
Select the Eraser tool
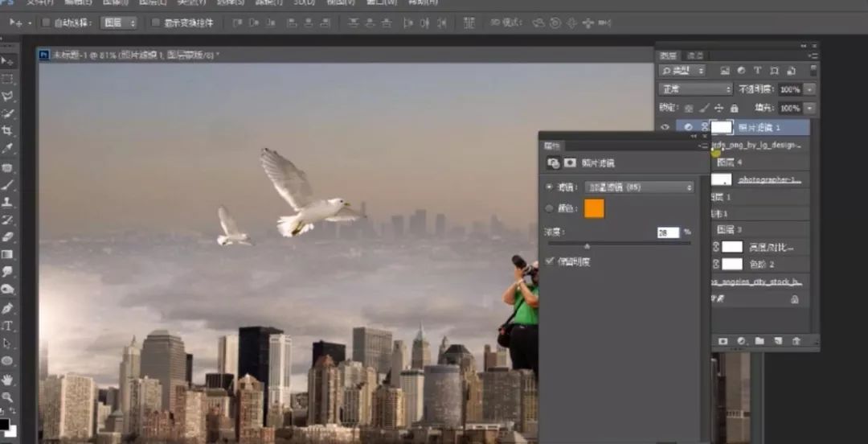(8, 236)
